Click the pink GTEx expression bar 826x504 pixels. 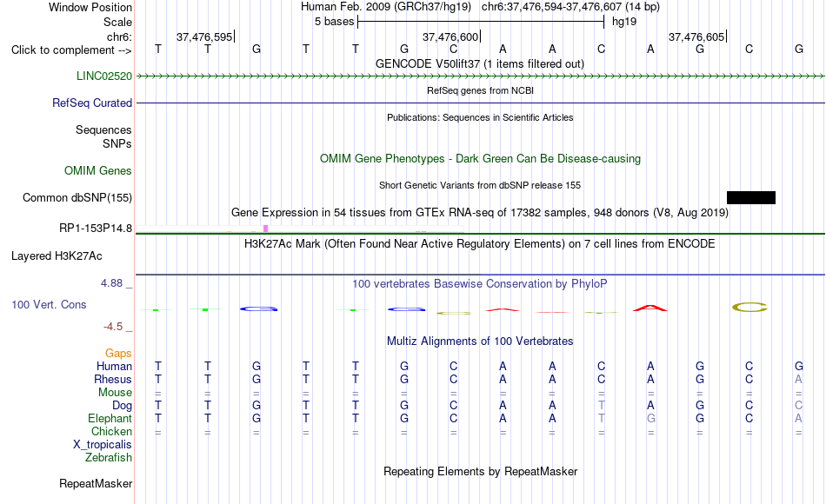pyautogui.click(x=265, y=229)
